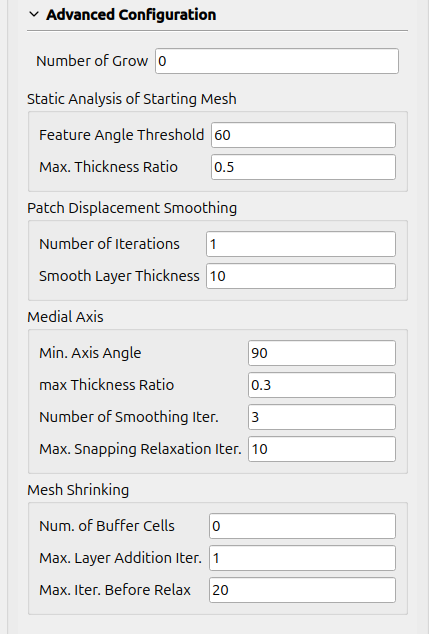Focus the Smooth Layer Thickness field
This screenshot has width=429, height=634.
[301, 276]
